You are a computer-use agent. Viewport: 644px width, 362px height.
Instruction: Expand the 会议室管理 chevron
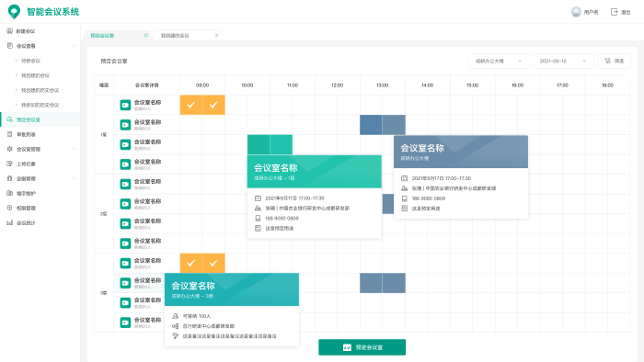tap(74, 149)
